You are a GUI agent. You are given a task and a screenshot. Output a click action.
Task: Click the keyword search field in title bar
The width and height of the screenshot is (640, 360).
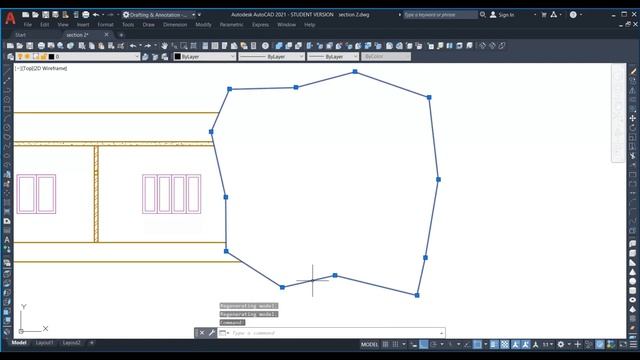tap(440, 15)
